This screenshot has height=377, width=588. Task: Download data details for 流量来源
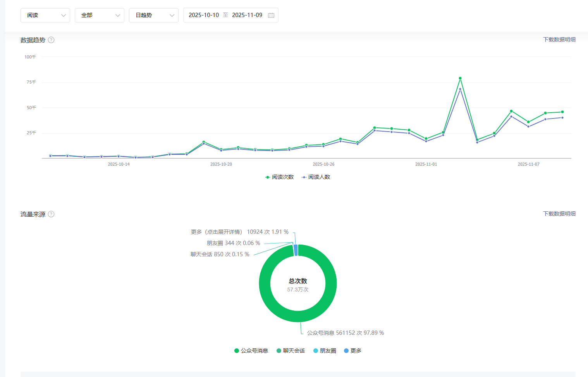point(559,214)
